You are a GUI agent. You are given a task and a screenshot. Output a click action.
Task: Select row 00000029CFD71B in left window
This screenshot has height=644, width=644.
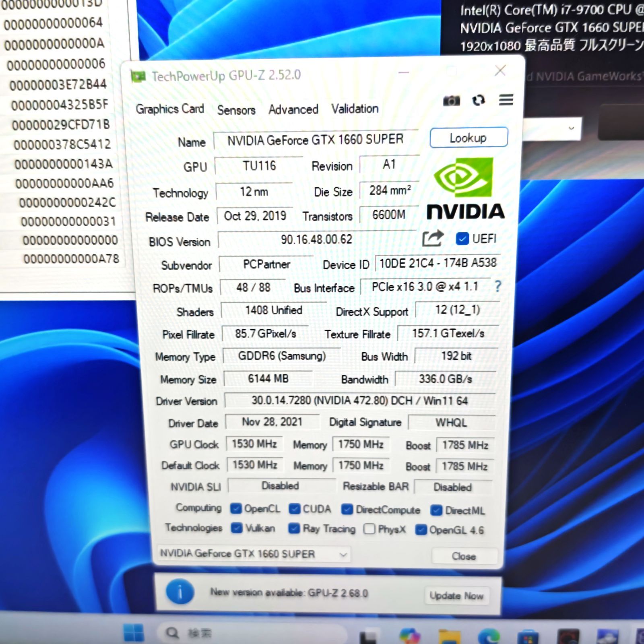[61, 125]
